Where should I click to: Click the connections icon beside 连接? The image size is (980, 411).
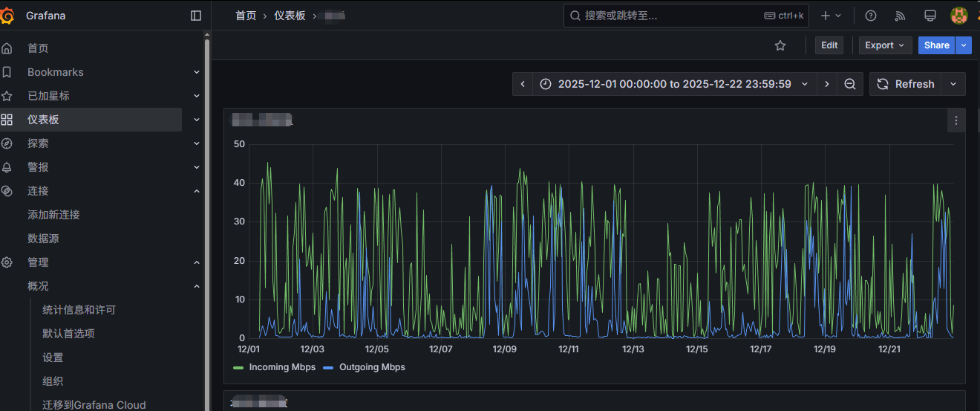tap(7, 191)
